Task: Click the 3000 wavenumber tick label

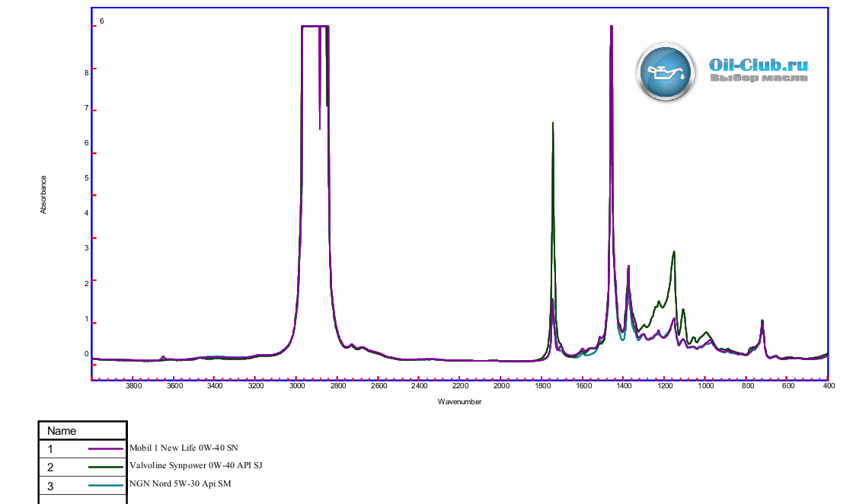Action: tap(297, 386)
